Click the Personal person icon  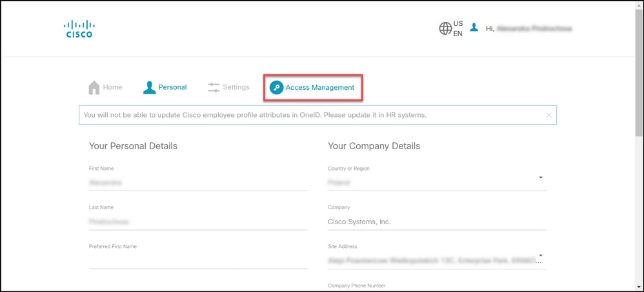click(150, 87)
